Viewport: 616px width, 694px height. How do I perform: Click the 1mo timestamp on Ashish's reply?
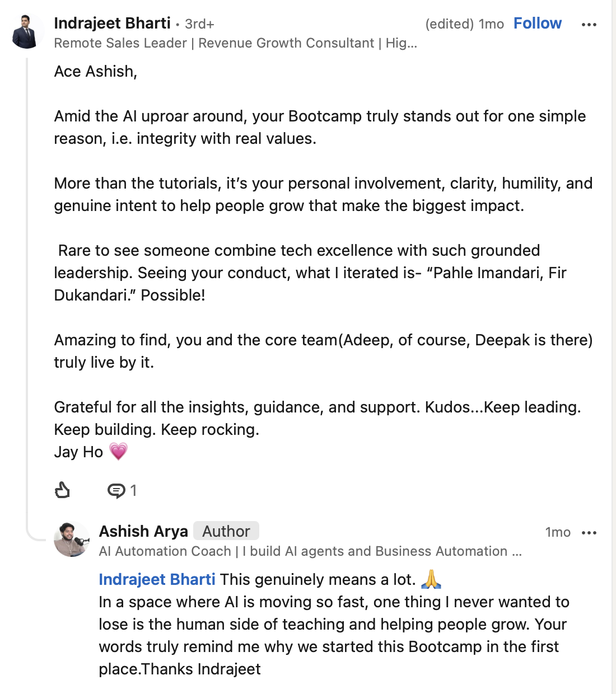(558, 532)
